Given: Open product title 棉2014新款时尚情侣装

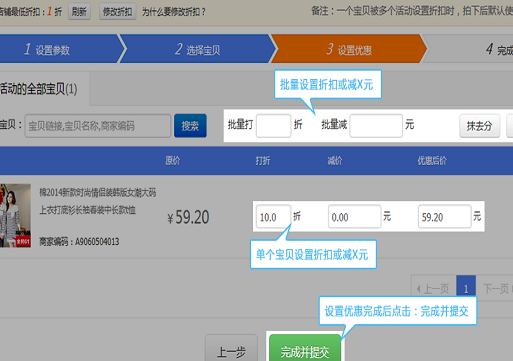Looking at the screenshot, I should click(97, 201).
